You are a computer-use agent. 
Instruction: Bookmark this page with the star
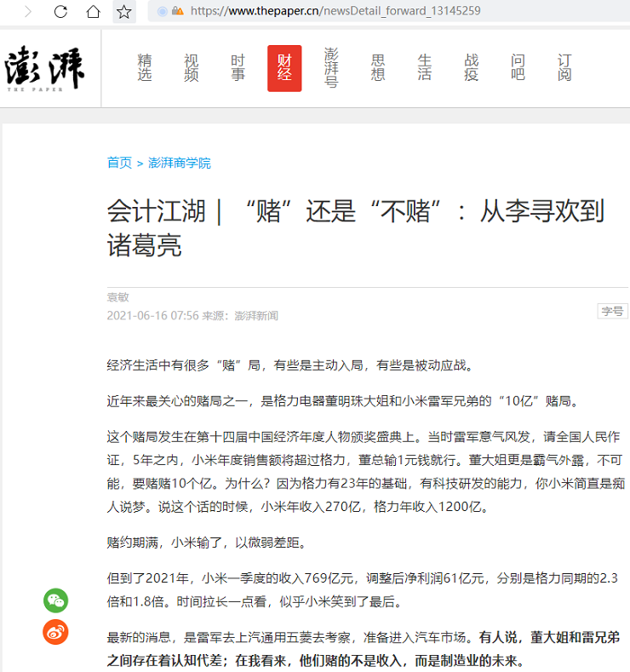click(x=124, y=12)
